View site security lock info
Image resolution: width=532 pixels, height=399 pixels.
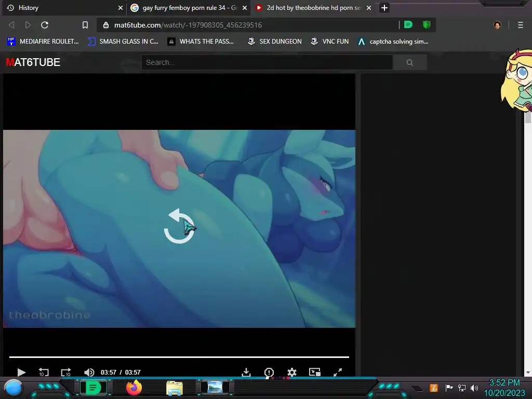(x=106, y=25)
